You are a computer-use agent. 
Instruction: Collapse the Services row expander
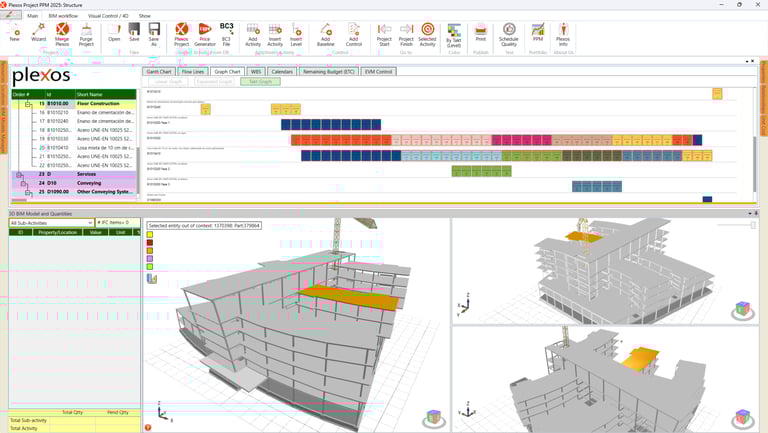[x=20, y=175]
